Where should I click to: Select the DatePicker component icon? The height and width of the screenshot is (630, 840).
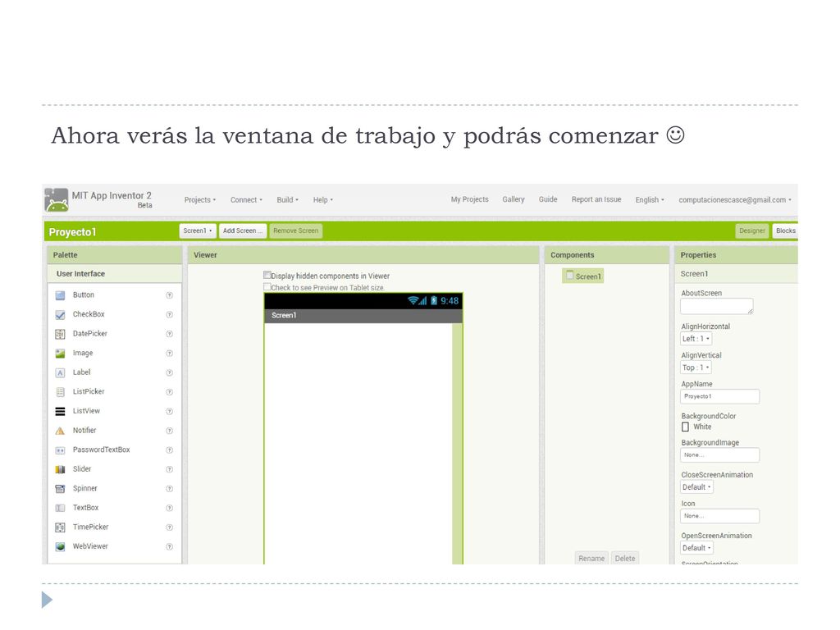(x=60, y=334)
